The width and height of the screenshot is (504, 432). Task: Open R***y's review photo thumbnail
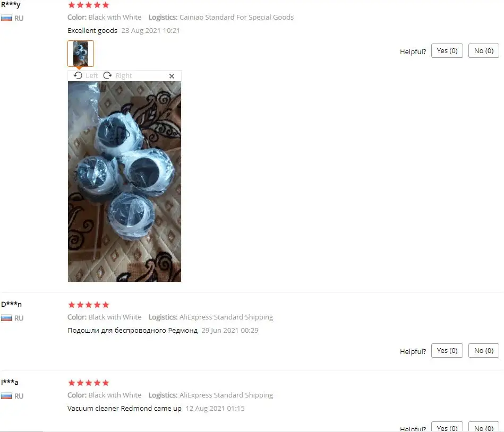[81, 54]
